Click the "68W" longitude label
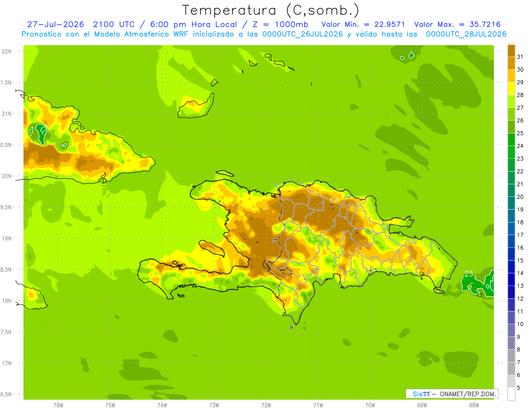 [x=473, y=405]
